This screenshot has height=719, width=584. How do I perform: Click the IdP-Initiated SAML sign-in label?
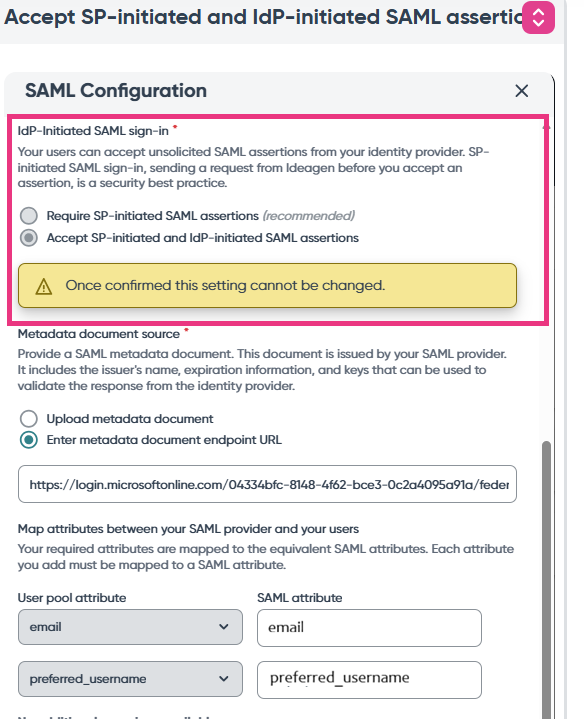(93, 131)
